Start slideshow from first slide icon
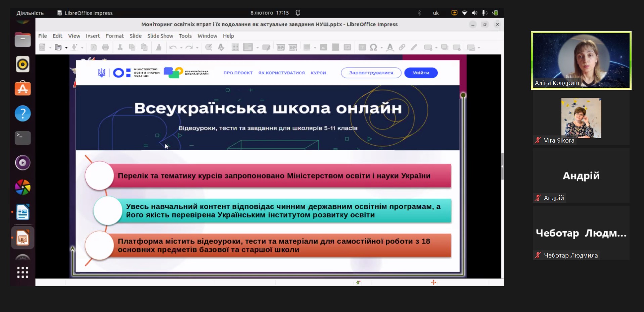The image size is (644, 312). [281, 47]
